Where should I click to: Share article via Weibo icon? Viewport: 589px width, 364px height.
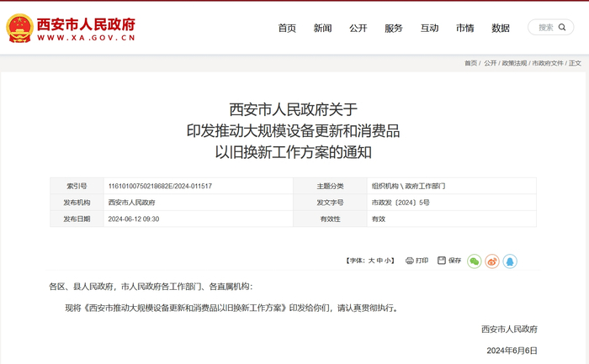click(492, 261)
